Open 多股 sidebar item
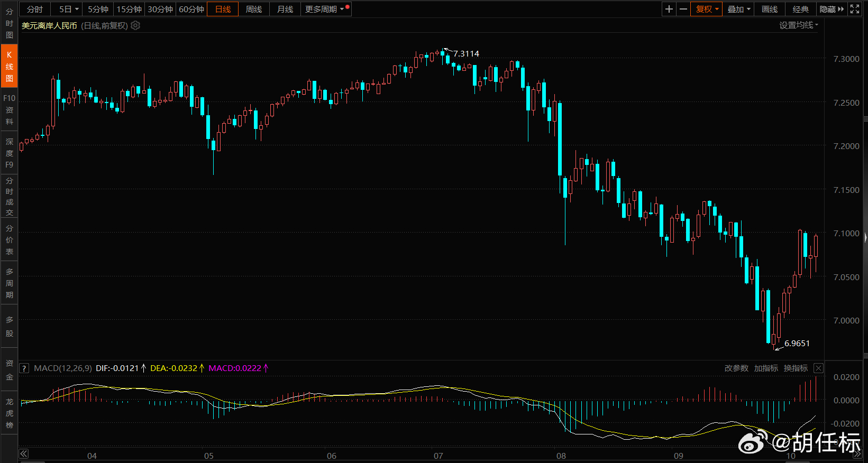 [x=9, y=327]
